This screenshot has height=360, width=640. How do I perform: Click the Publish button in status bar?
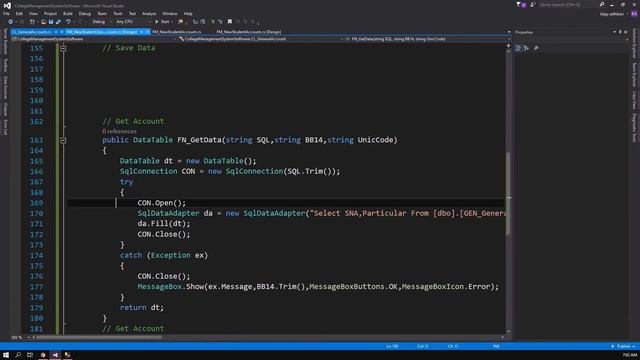pos(623,346)
